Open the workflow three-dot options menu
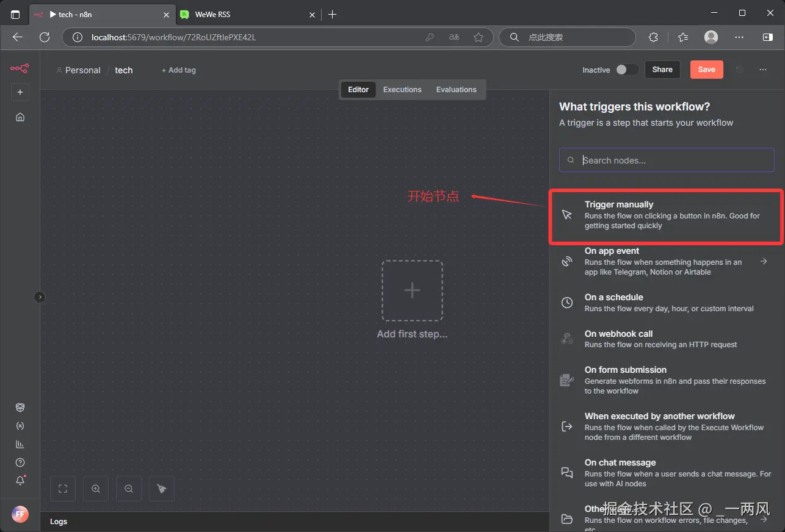Image resolution: width=785 pixels, height=532 pixels. [763, 70]
